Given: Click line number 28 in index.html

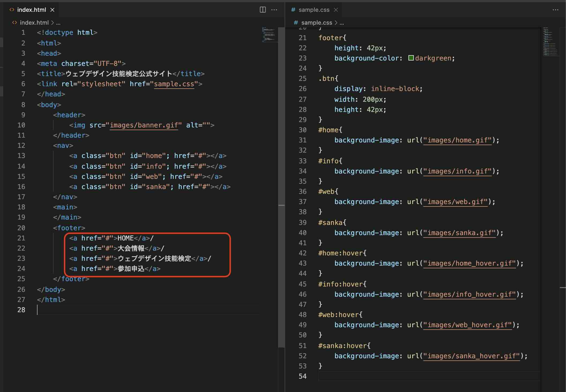Looking at the screenshot, I should [21, 310].
